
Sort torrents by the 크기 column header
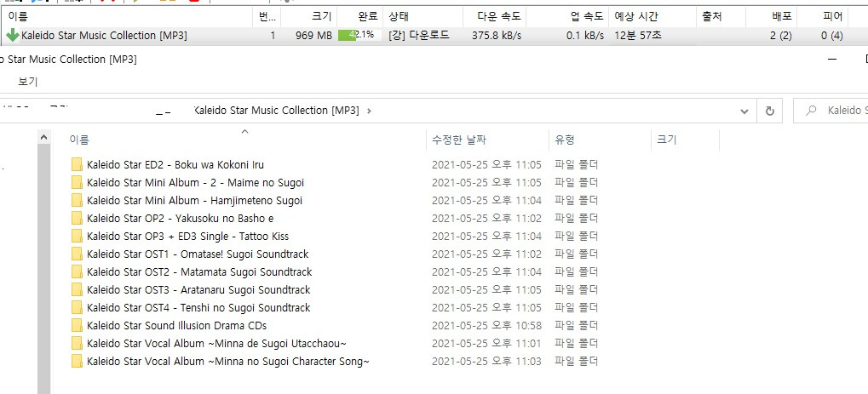click(x=322, y=17)
